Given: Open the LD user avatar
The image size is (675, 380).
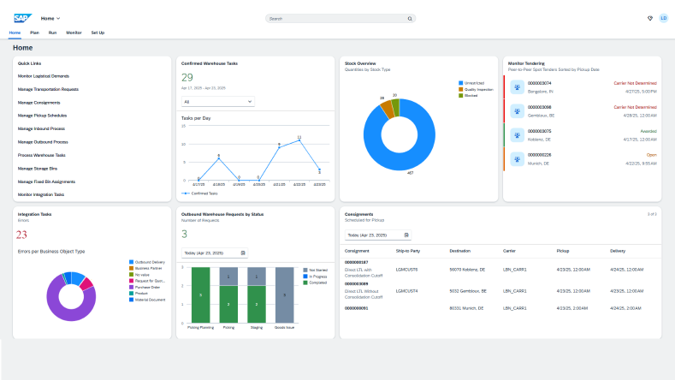Looking at the screenshot, I should pyautogui.click(x=663, y=18).
